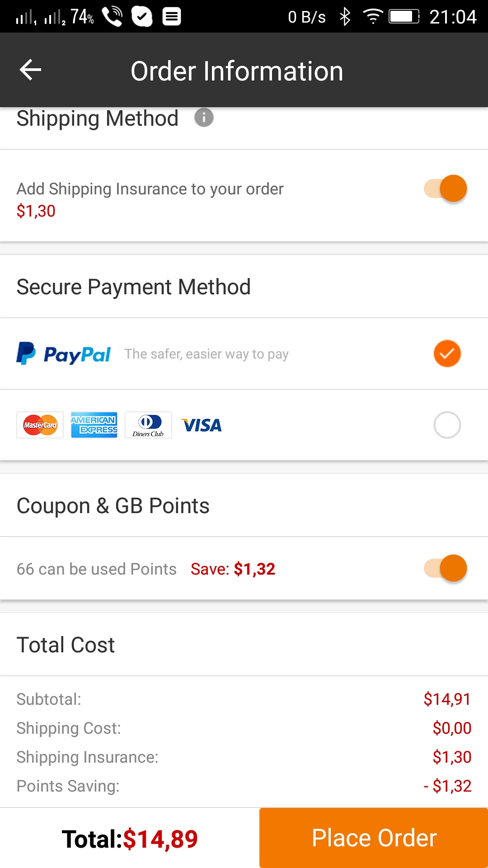Viewport: 488px width, 868px height.
Task: Tap the American Express logo
Action: [x=94, y=425]
